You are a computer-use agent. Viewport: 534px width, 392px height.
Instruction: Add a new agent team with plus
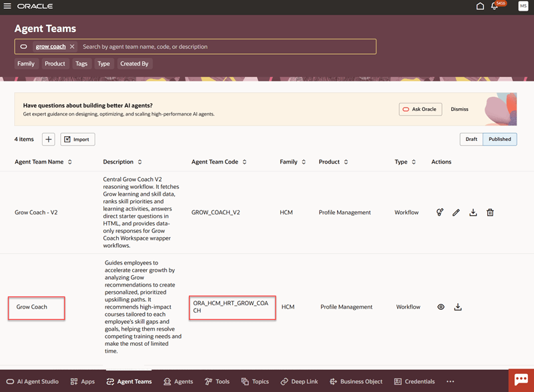click(x=48, y=140)
